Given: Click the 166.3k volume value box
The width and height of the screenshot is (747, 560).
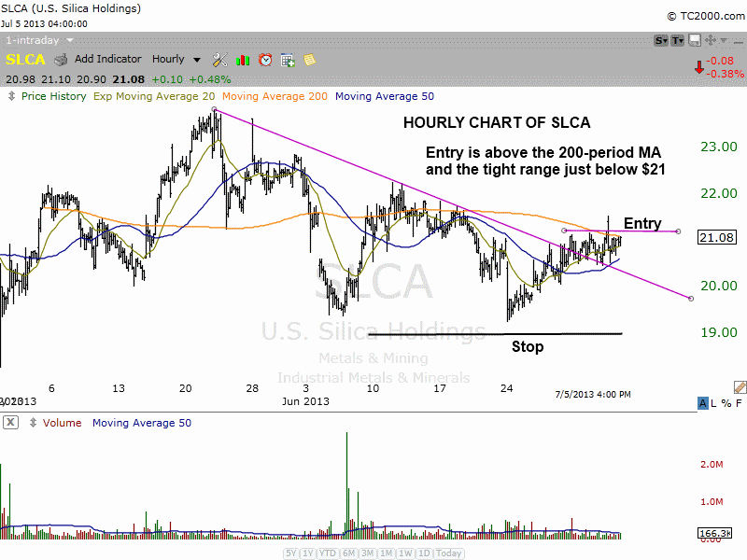Looking at the screenshot, I should tap(714, 533).
